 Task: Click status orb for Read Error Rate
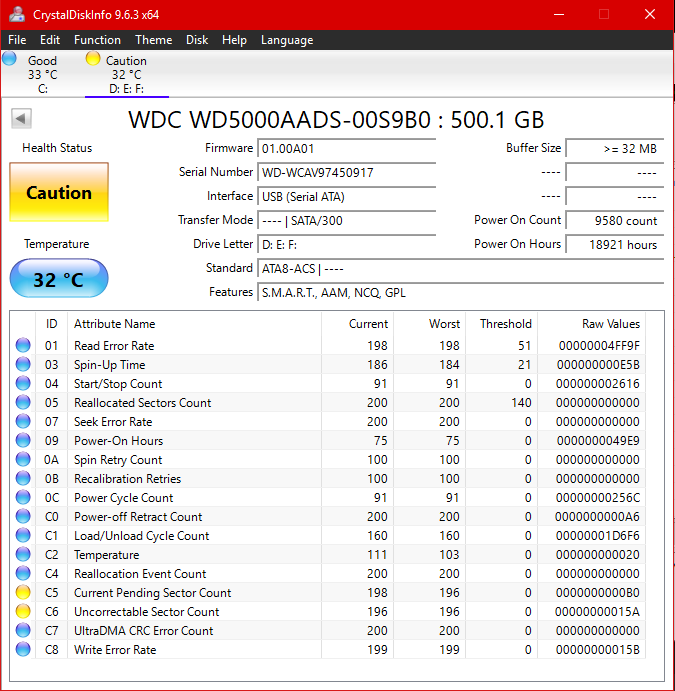23,345
